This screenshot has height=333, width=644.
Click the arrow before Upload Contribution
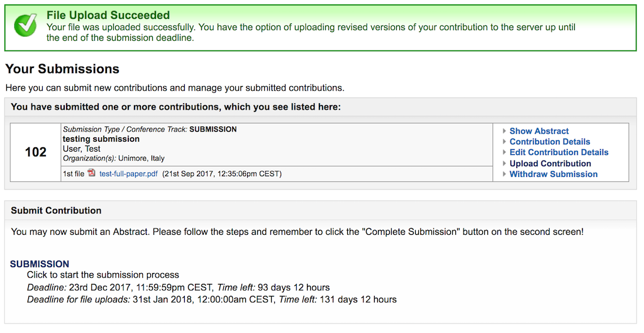[x=504, y=164]
